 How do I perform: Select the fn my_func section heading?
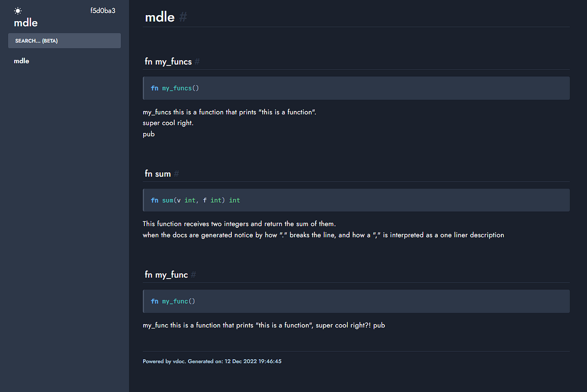pos(166,275)
